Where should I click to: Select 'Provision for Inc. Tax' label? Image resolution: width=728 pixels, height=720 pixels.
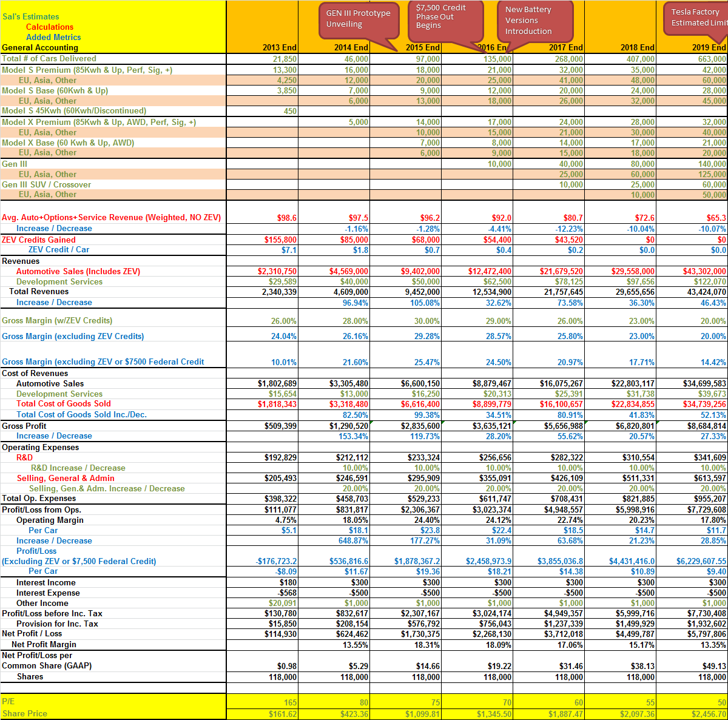57,624
